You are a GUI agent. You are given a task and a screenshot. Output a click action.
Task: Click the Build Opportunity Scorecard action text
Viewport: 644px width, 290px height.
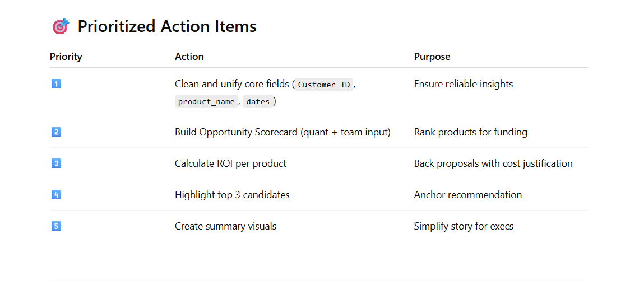tap(282, 132)
